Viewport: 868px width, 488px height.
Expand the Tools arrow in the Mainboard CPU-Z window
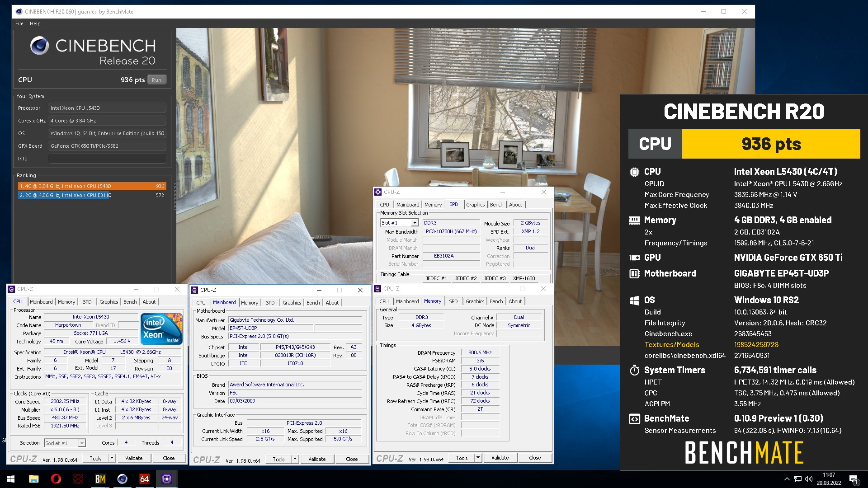click(295, 459)
